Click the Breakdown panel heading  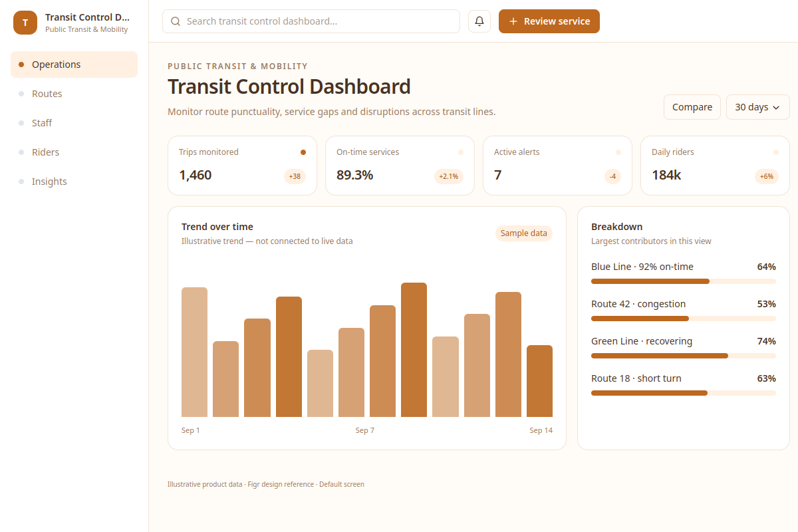click(x=617, y=227)
